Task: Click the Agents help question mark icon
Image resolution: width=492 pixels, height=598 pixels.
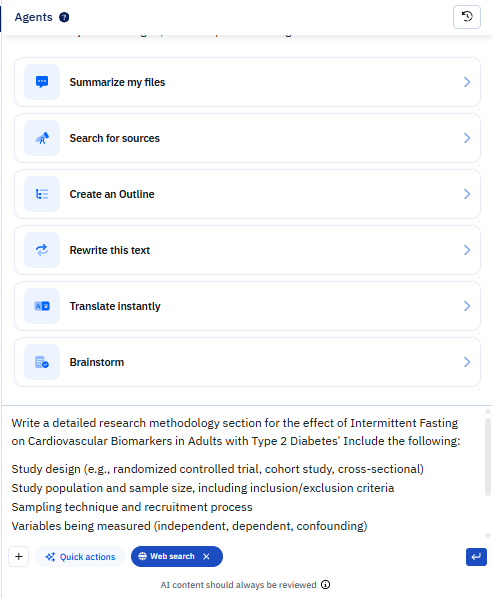Action: click(64, 17)
